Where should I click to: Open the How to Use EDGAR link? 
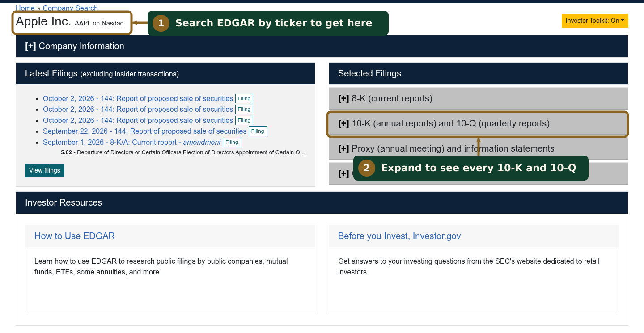[x=75, y=236]
